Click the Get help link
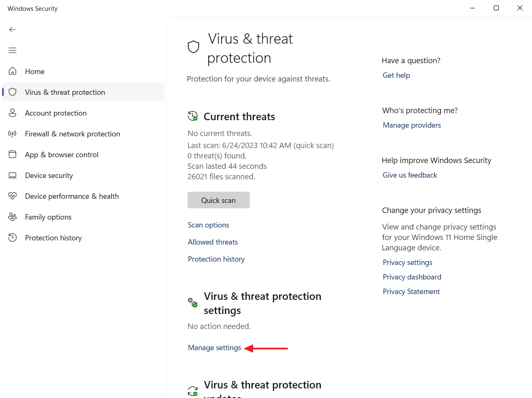Viewport: 532px width, 398px height. pos(396,75)
